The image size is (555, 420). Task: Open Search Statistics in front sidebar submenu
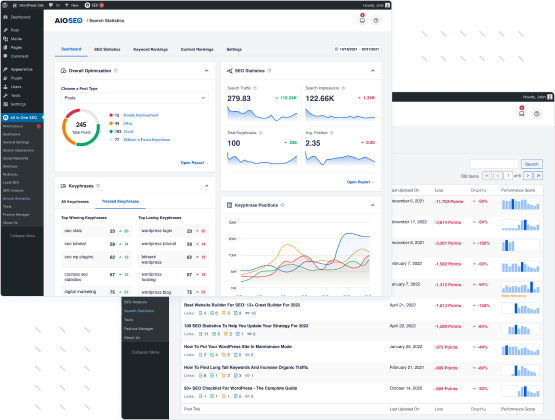[17, 199]
